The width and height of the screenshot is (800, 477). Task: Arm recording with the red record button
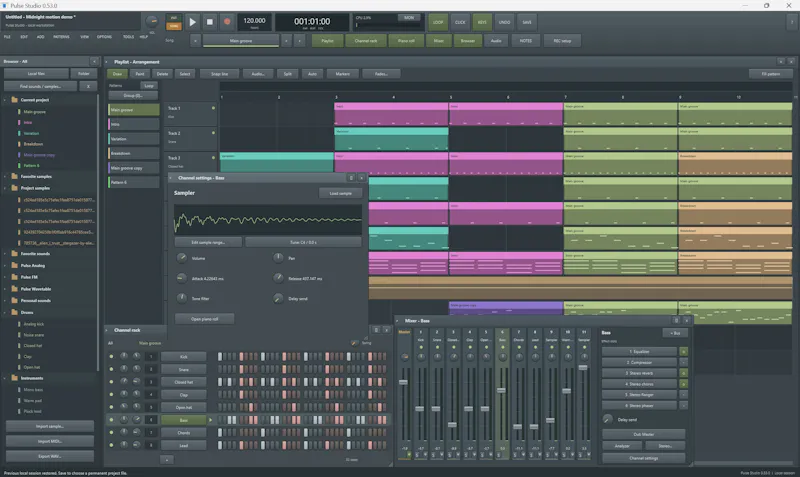[227, 22]
